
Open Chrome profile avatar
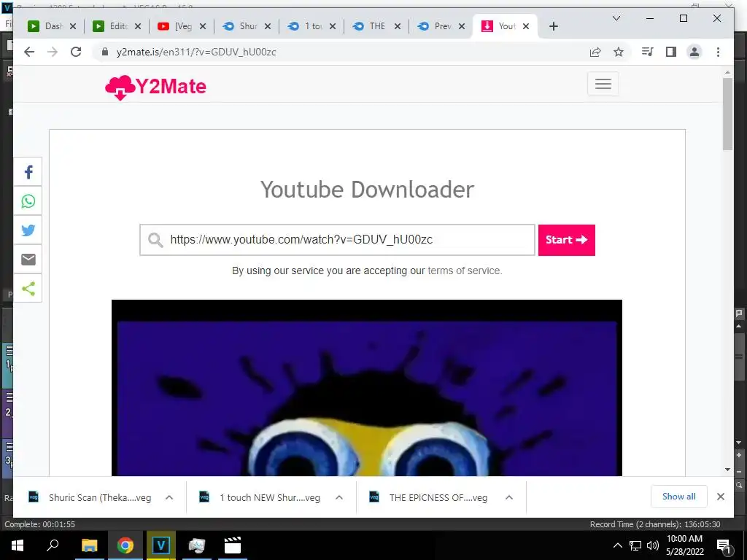[x=694, y=52]
